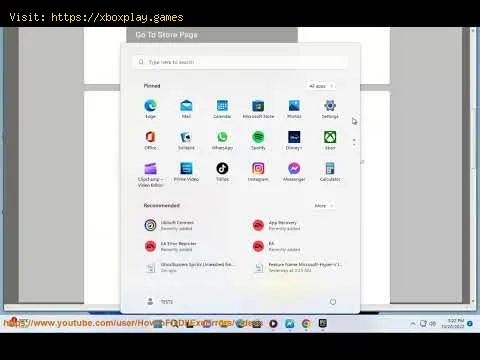480x360 pixels.
Task: Launch Disney+ from pinned apps
Action: [x=294, y=140]
